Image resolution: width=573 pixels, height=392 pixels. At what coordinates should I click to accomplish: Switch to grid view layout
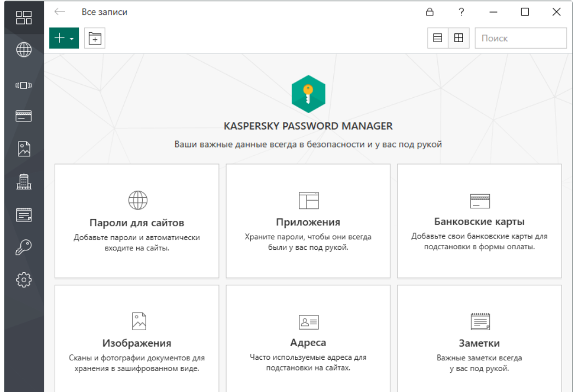(x=459, y=38)
